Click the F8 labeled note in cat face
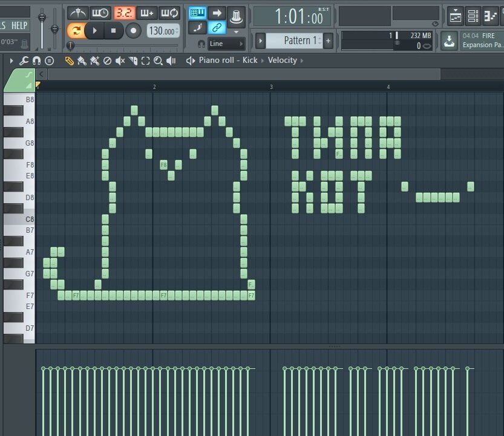This screenshot has width=504, height=436. [x=163, y=165]
